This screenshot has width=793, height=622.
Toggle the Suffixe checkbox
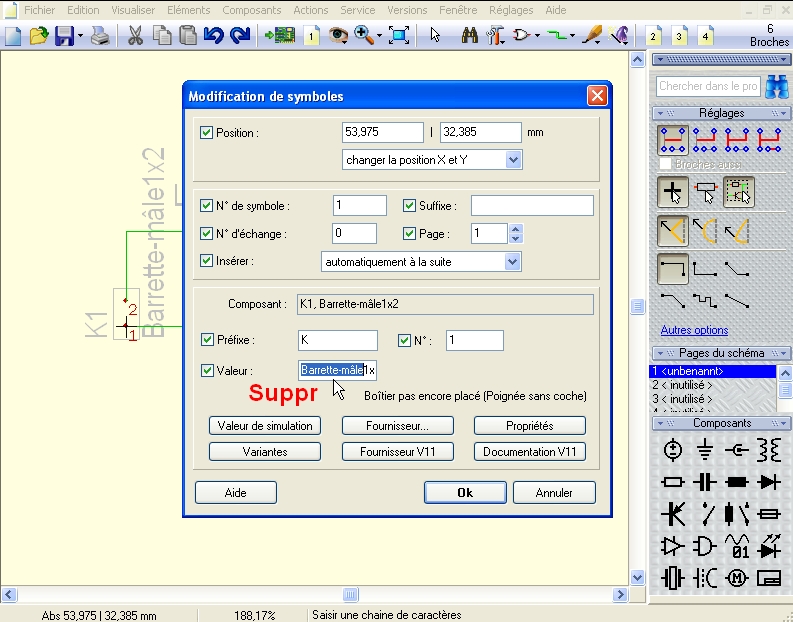[x=410, y=206]
